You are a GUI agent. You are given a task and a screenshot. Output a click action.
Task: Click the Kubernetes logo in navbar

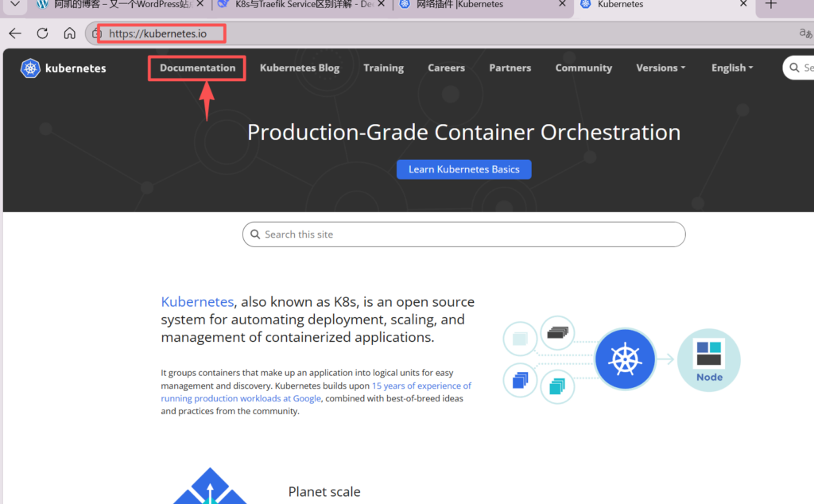(x=63, y=68)
